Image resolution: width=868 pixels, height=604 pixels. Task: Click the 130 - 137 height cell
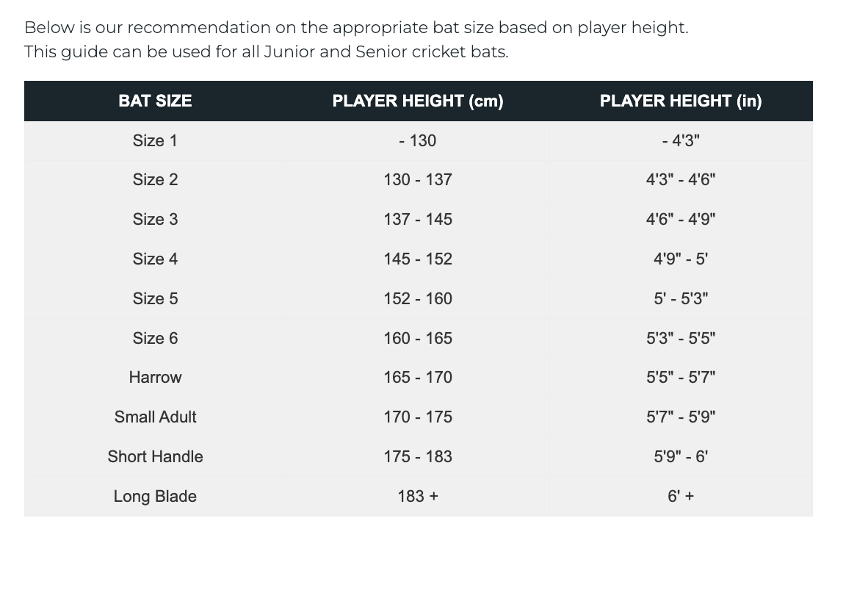(417, 180)
